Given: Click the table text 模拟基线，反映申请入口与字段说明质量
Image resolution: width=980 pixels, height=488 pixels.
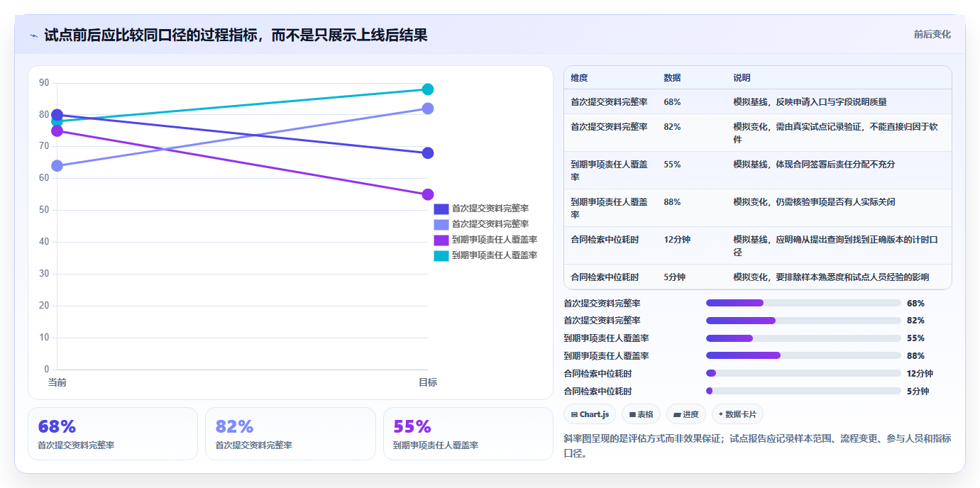Looking at the screenshot, I should [x=810, y=102].
